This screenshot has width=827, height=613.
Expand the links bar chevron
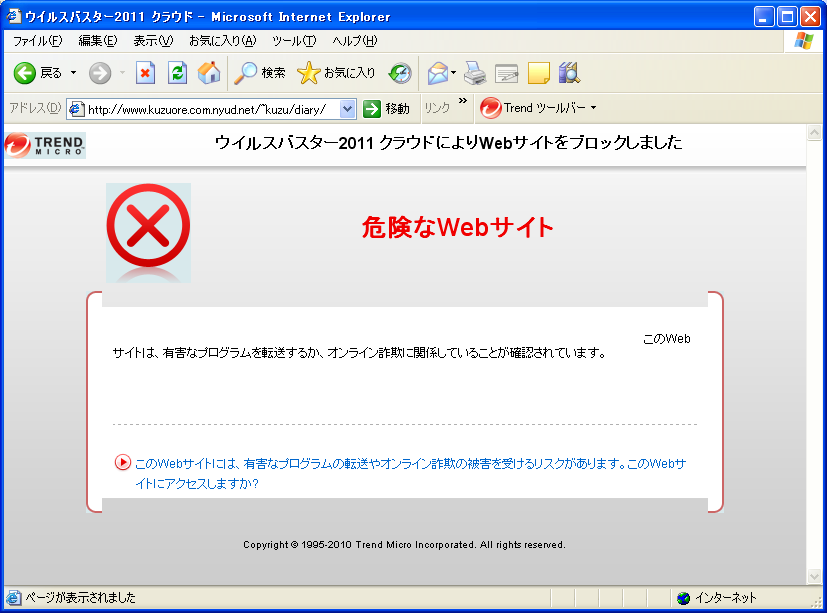click(463, 101)
